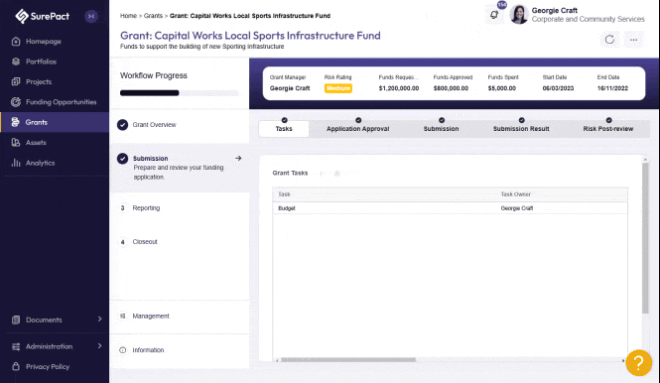Image resolution: width=660 pixels, height=383 pixels.
Task: Open the notifications bell
Action: (494, 15)
